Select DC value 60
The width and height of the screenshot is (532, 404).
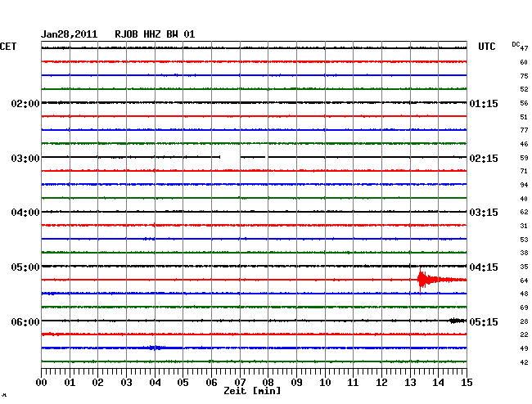pos(524,62)
